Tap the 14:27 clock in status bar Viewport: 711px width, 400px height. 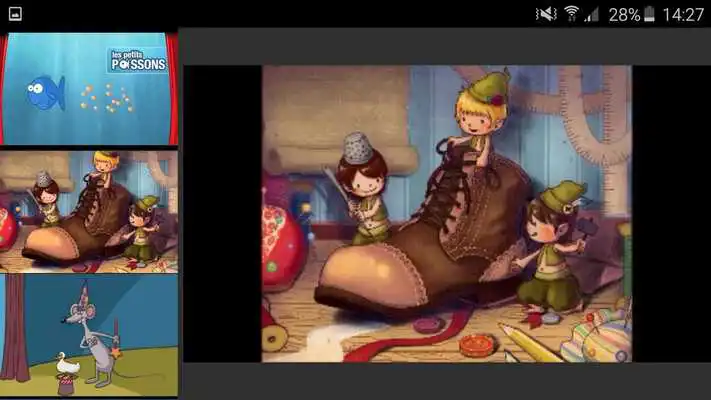click(x=683, y=15)
